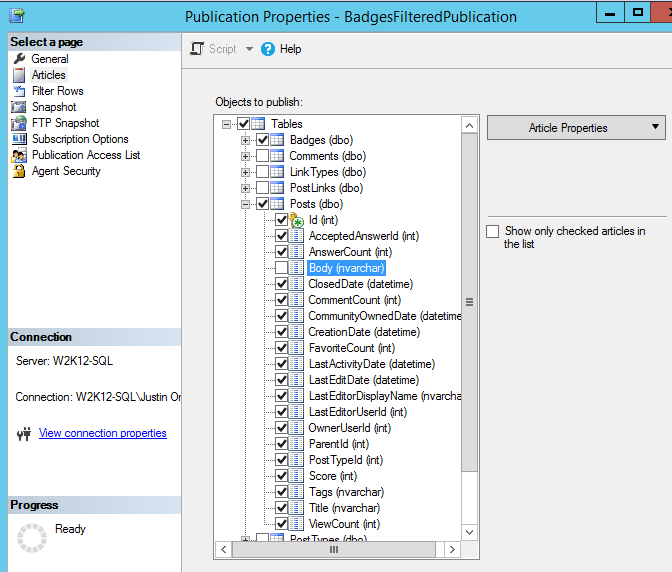Enable the Body (nvarchar) column checkbox

point(282,268)
